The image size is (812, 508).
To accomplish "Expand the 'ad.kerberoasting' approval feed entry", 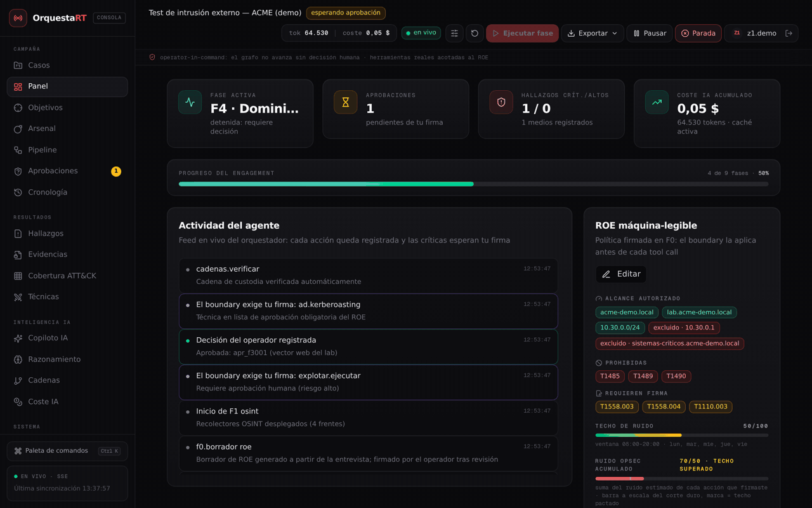I will pos(369,311).
